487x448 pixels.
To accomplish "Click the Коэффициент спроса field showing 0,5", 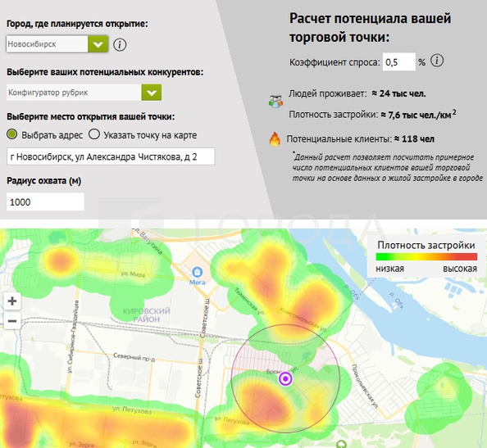I will tap(398, 61).
